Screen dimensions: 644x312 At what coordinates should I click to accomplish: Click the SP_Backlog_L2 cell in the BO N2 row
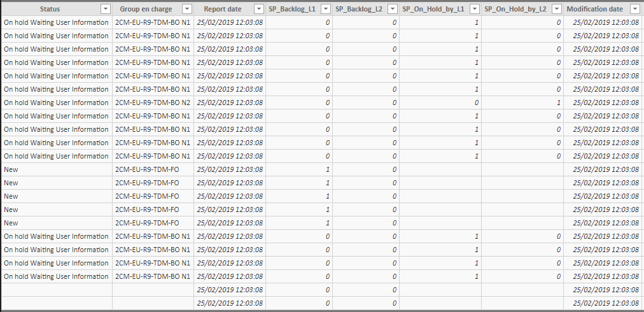pos(366,103)
